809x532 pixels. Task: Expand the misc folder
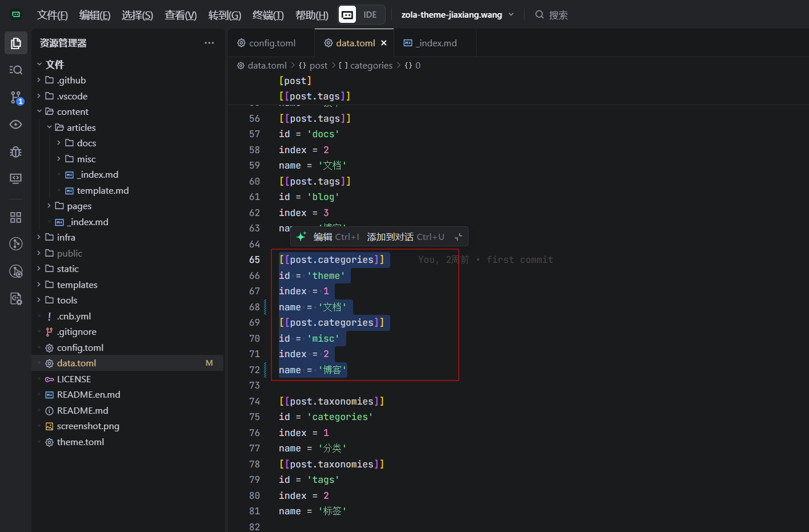127,159
